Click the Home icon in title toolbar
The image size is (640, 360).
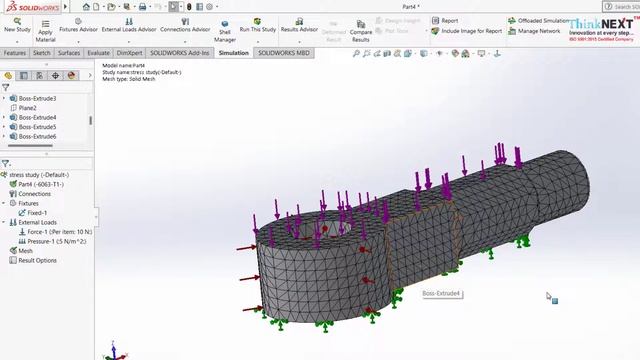pyautogui.click(x=86, y=7)
